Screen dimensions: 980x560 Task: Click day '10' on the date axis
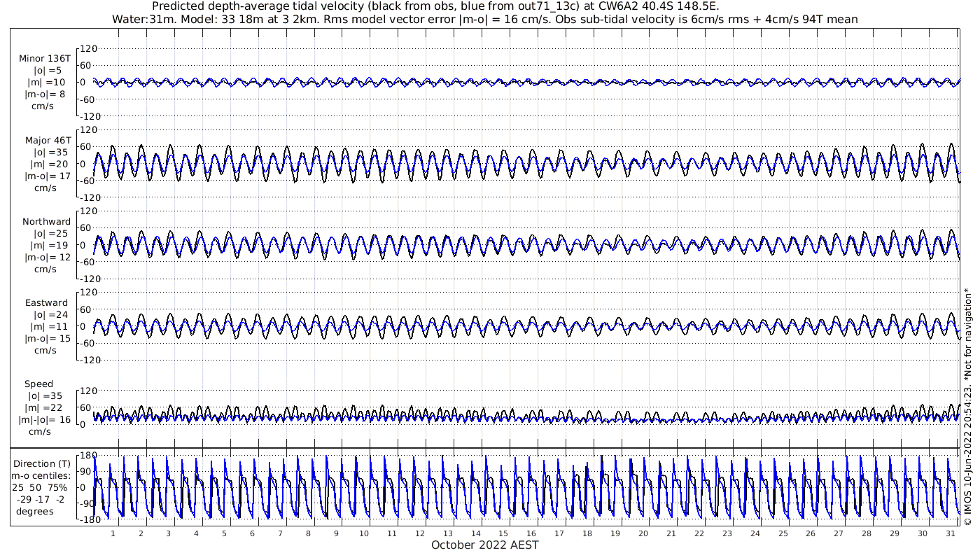pos(364,533)
